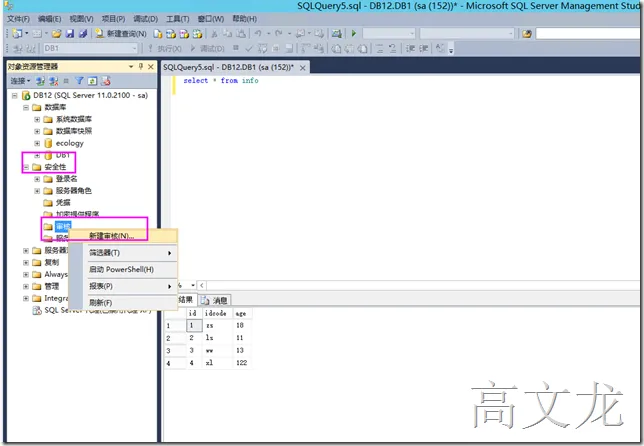Choose 刷新(F) from the context menu
Image resolution: width=644 pixels, height=446 pixels.
tap(123, 303)
